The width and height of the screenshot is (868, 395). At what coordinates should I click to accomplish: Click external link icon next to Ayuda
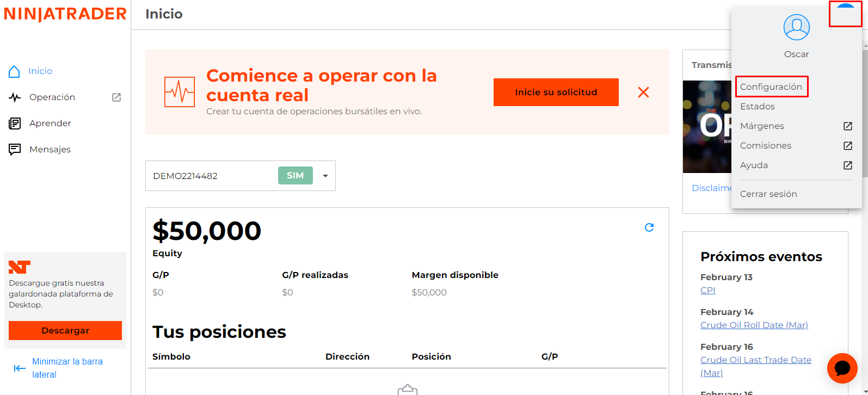[x=848, y=165]
